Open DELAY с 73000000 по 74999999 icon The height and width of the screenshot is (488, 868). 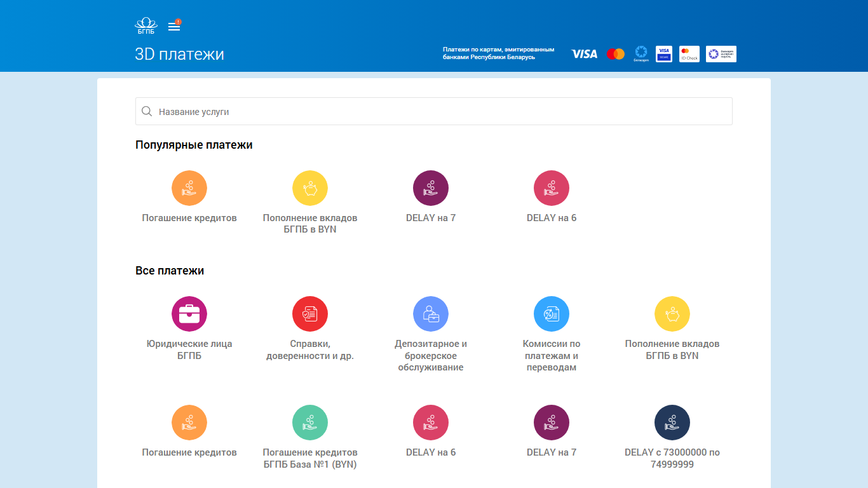(x=672, y=423)
